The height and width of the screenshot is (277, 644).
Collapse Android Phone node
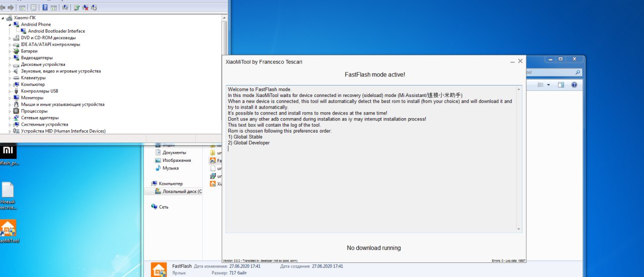(x=10, y=24)
